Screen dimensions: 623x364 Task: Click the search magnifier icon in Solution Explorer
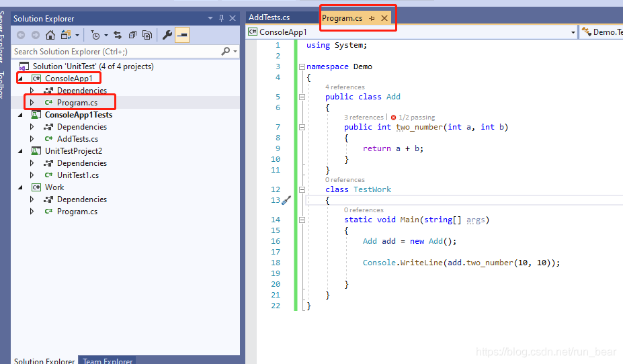pyautogui.click(x=225, y=51)
